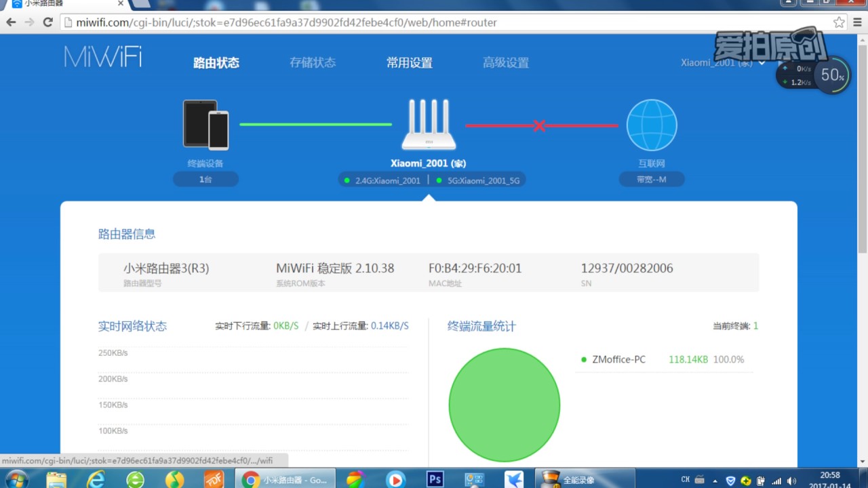The width and height of the screenshot is (868, 488).
Task: Open the Windows Start menu
Action: 16,479
